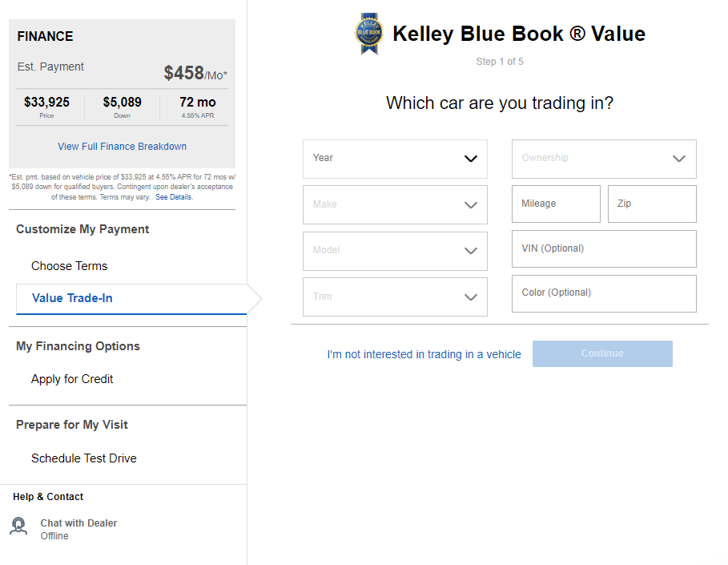
Task: Focus the Zip input field
Action: point(652,204)
